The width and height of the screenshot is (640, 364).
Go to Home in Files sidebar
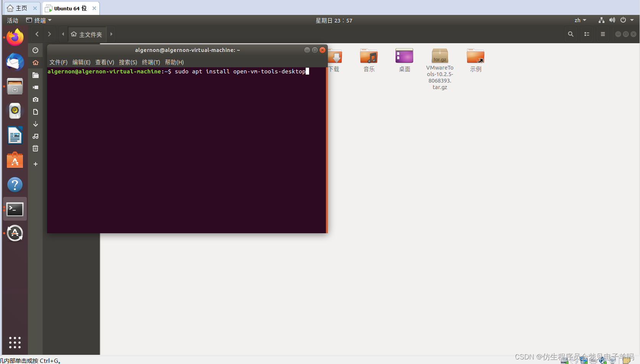tap(36, 62)
